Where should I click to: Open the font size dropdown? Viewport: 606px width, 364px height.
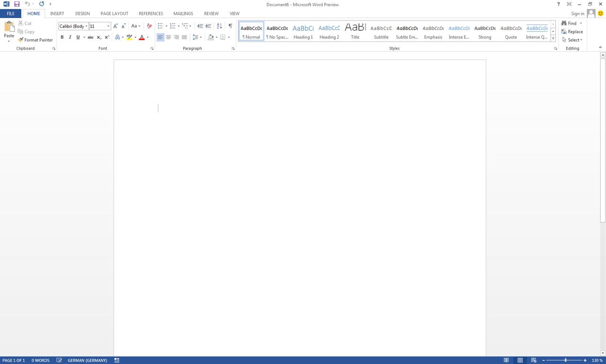pos(108,27)
